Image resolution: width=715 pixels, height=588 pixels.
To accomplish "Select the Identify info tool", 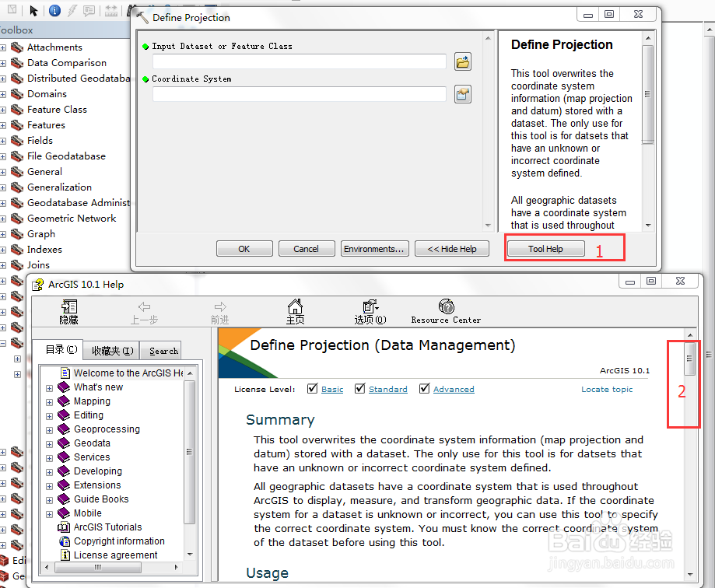I will pos(54,10).
